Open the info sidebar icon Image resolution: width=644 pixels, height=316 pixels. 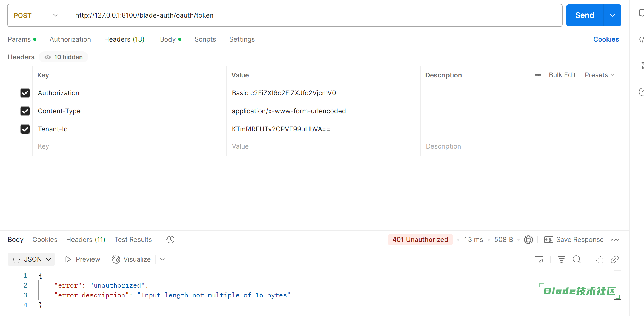(x=641, y=92)
